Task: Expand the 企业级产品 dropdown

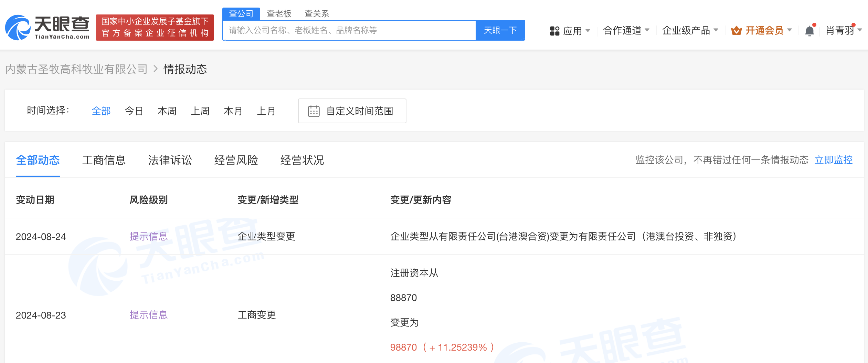Action: 687,30
